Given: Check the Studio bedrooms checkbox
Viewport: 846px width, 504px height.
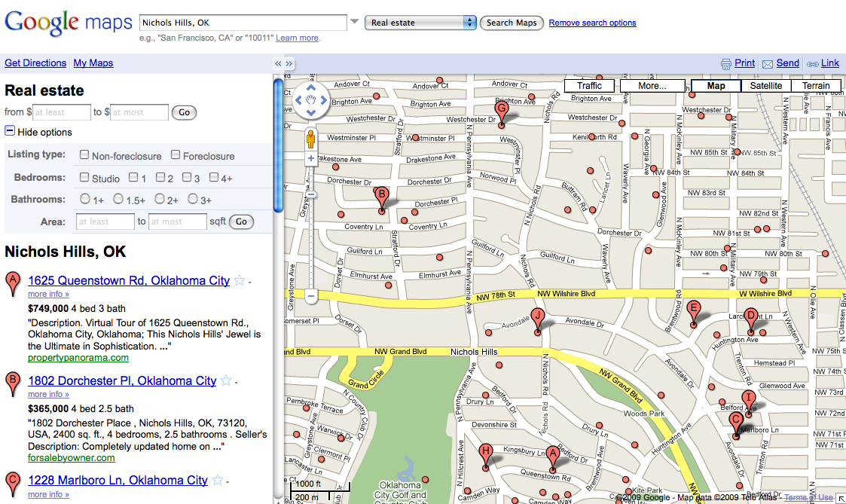Looking at the screenshot, I should click(x=85, y=178).
